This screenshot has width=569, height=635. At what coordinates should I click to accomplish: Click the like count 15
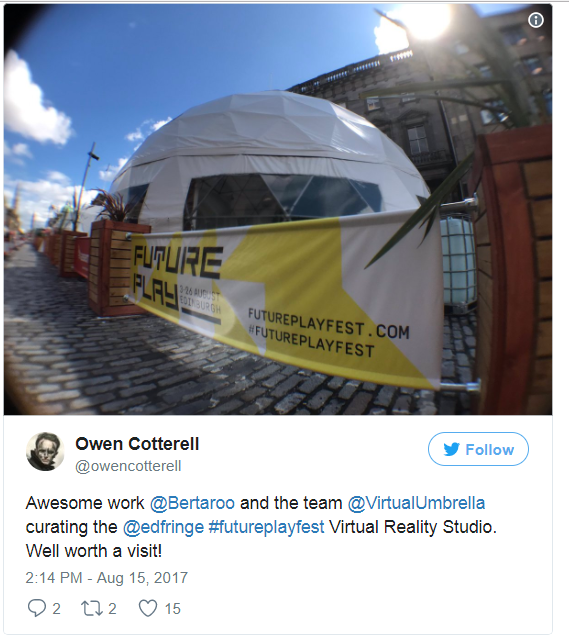pyautogui.click(x=173, y=609)
